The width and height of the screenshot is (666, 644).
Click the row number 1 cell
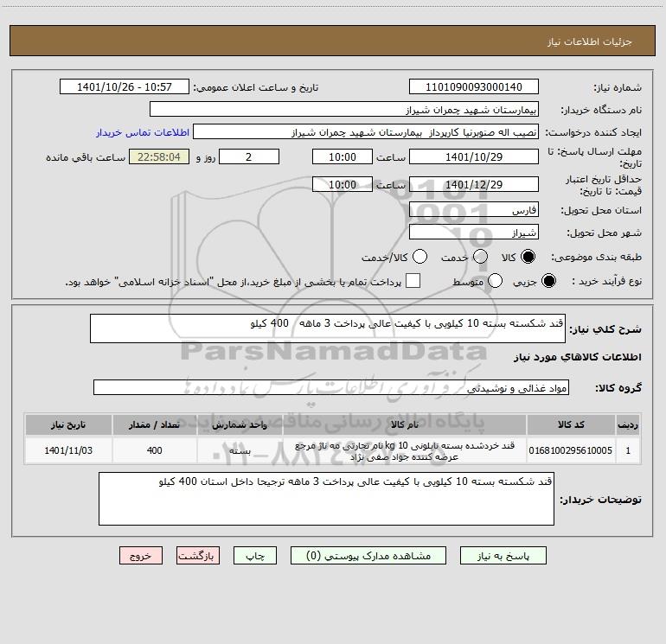(628, 450)
